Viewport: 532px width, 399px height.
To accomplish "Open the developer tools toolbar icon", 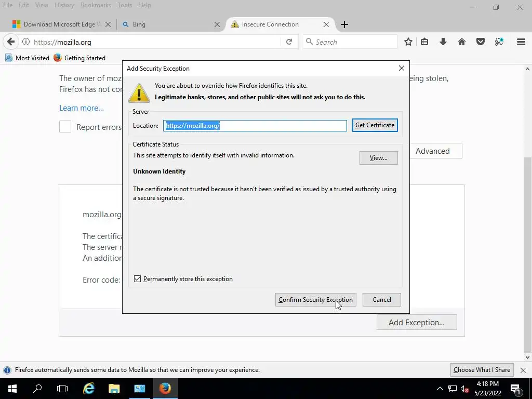I will click(499, 42).
